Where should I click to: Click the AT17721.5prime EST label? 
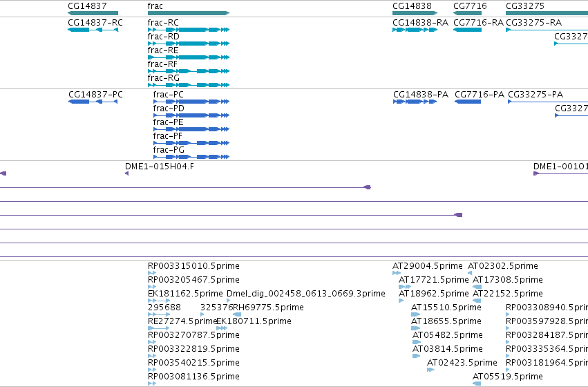[433, 280]
